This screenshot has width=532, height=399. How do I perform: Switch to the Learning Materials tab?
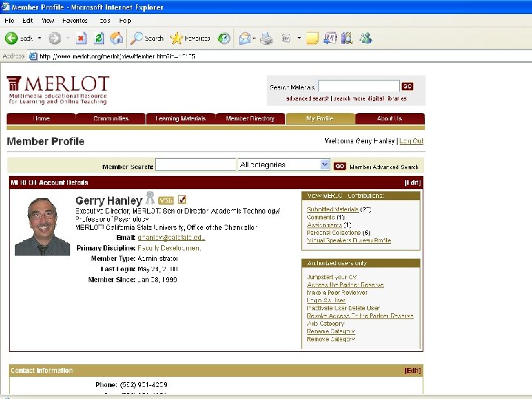[180, 119]
